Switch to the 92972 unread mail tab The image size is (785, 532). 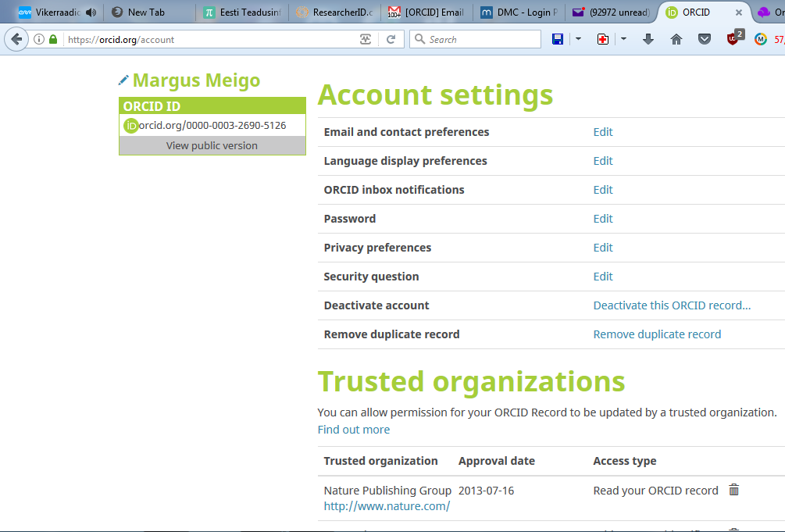click(x=611, y=12)
